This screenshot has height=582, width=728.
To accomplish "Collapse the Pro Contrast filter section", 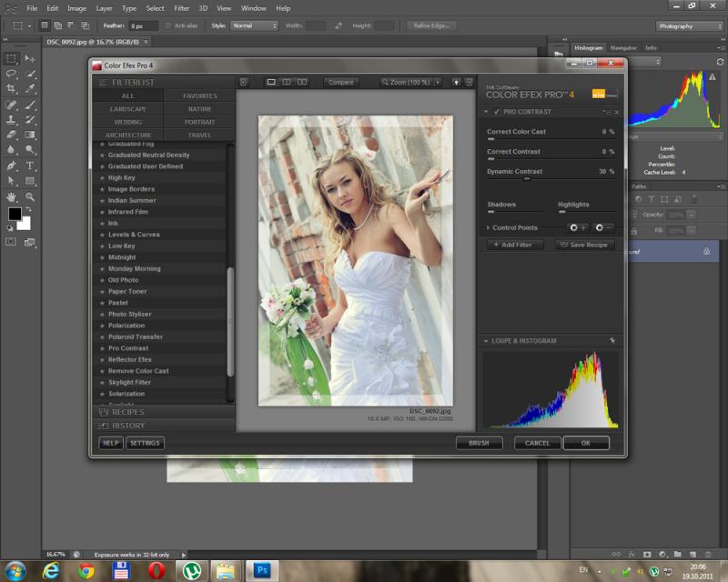I will pos(486,112).
